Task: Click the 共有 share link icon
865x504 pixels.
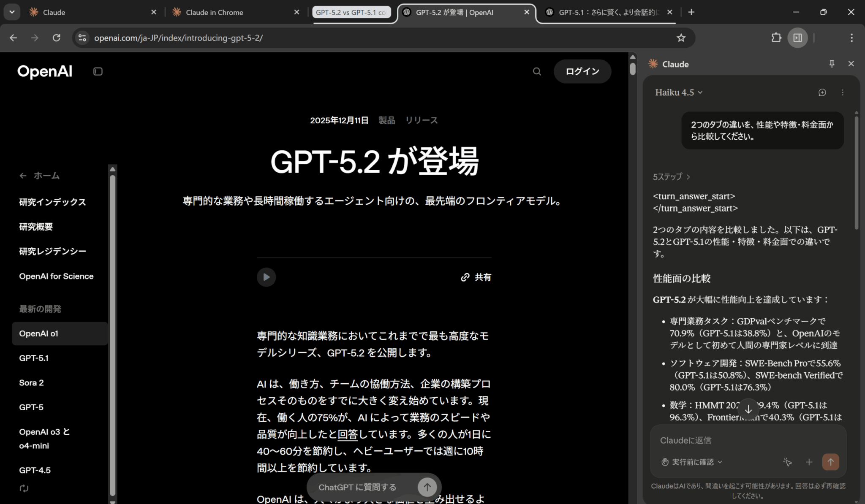Action: (x=465, y=277)
